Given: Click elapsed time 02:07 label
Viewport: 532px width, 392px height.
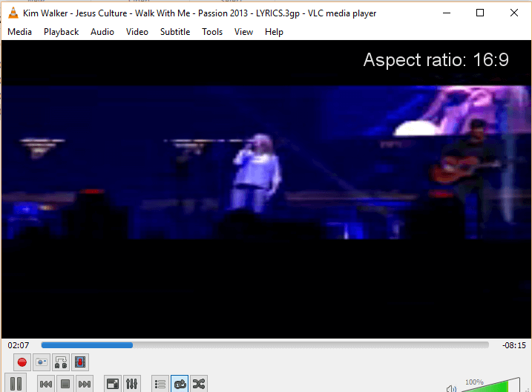Looking at the screenshot, I should [x=19, y=345].
